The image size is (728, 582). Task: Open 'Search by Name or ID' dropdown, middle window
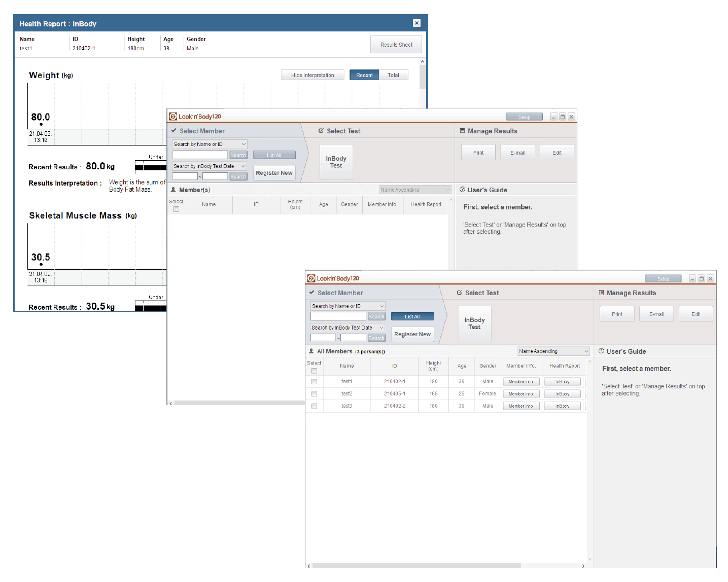tap(210, 144)
